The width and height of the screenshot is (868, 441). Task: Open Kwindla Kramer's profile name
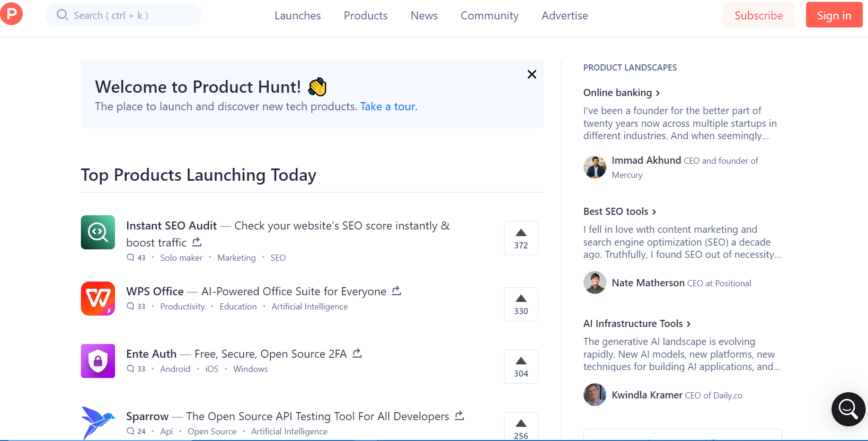(x=647, y=395)
